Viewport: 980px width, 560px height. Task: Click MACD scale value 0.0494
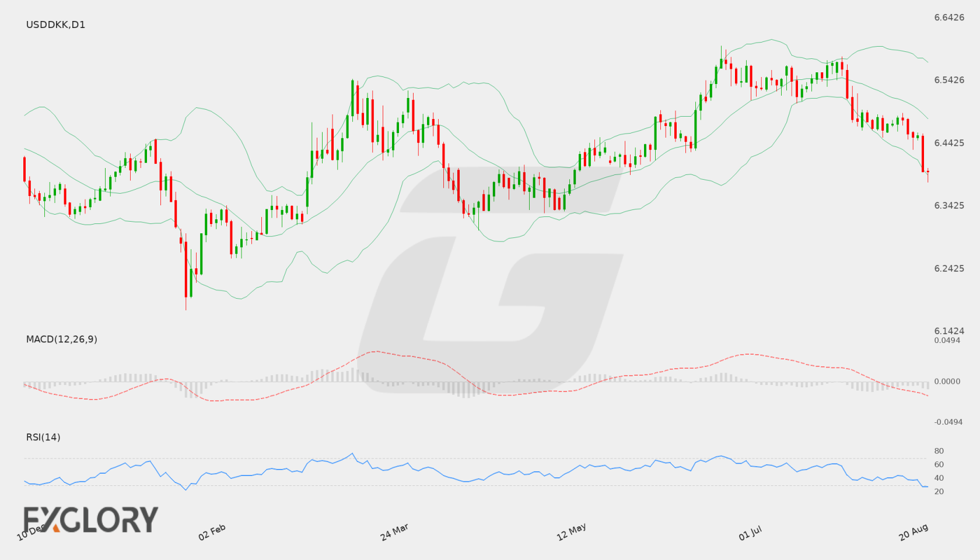(947, 340)
